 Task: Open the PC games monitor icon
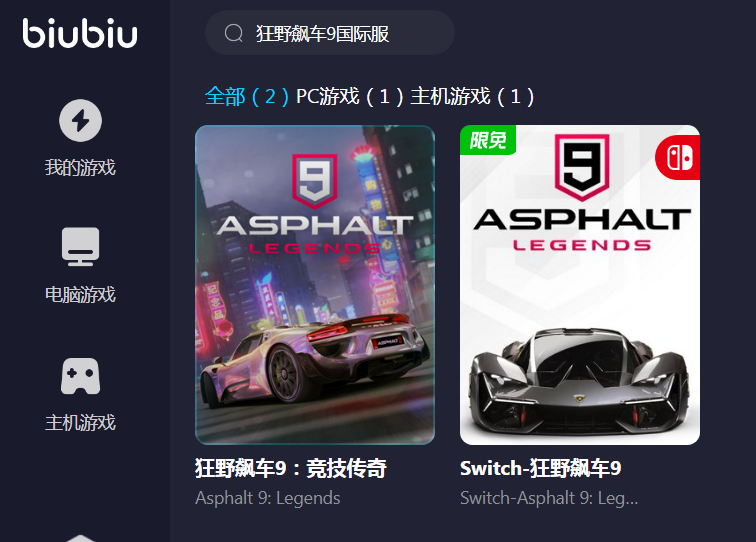pos(81,246)
